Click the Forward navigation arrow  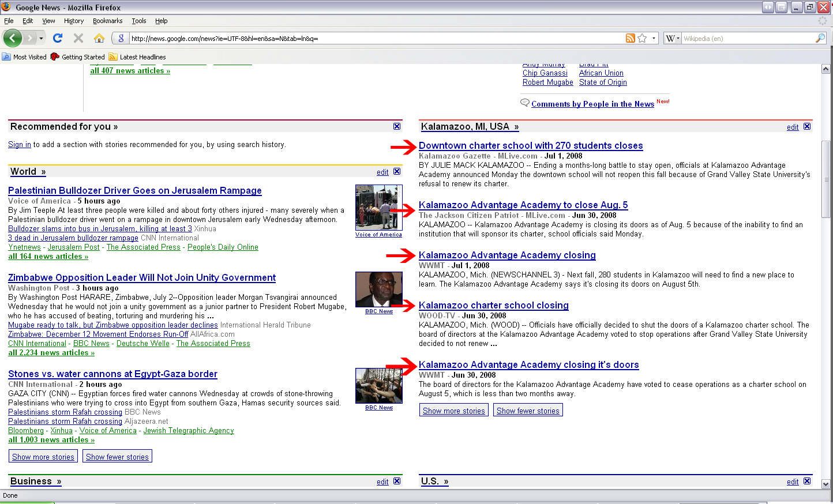pos(30,38)
